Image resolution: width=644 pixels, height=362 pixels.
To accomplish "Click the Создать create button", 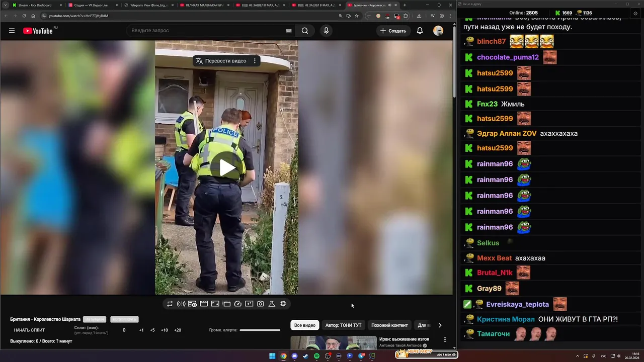I will point(393,31).
